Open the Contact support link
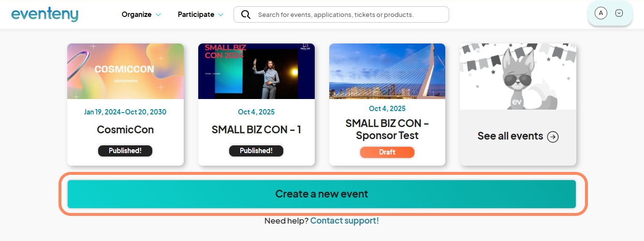644x241 pixels. 345,221
